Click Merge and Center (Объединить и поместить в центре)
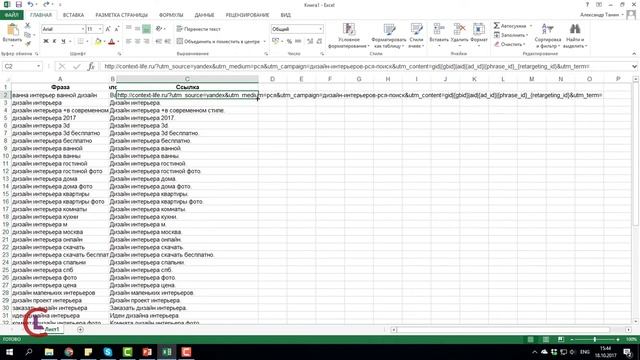This screenshot has width=640, height=360. tap(218, 41)
